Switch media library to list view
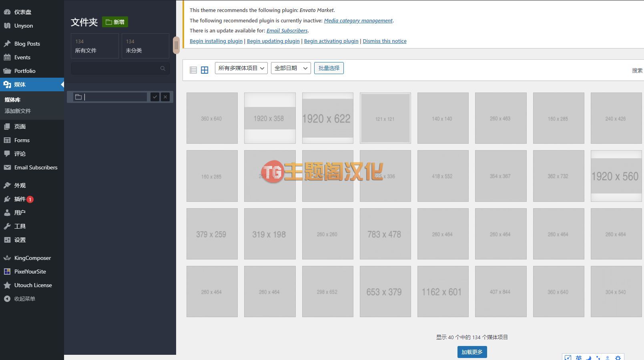644x360 pixels. 193,70
